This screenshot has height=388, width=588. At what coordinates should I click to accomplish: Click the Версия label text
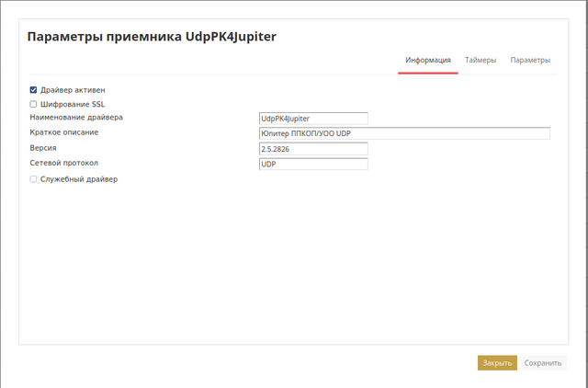pos(43,148)
